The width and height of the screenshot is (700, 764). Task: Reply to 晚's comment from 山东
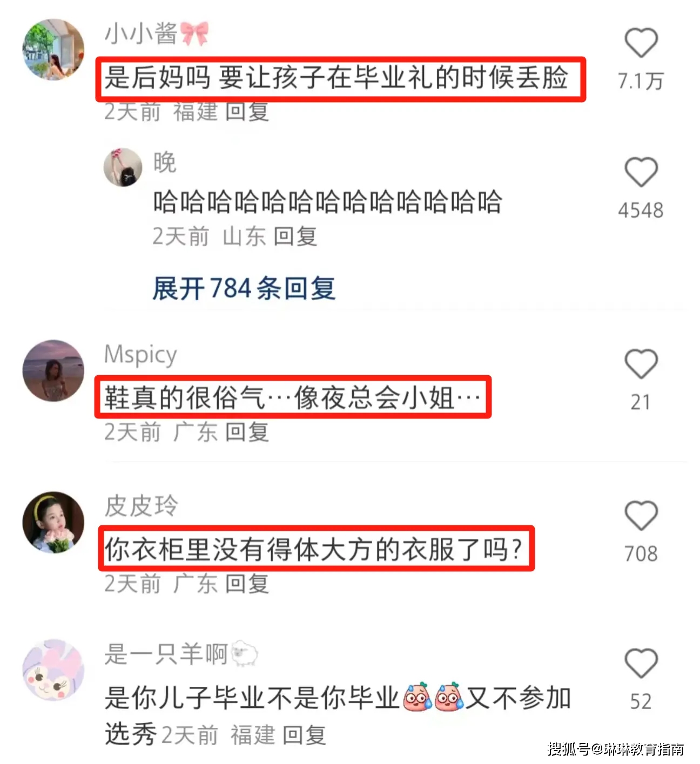tap(295, 236)
